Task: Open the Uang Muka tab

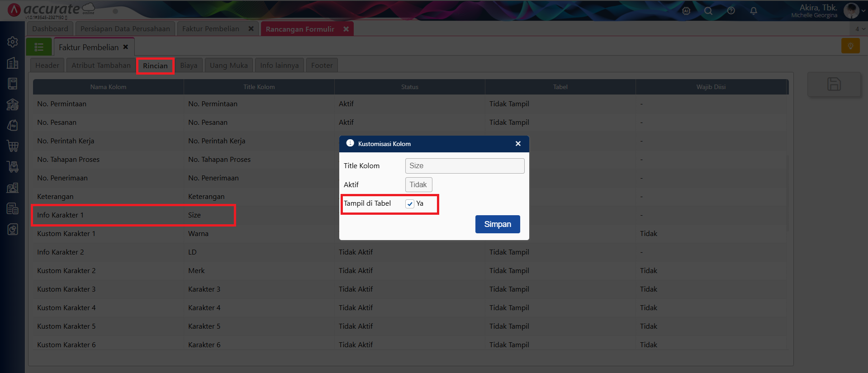Action: [228, 66]
